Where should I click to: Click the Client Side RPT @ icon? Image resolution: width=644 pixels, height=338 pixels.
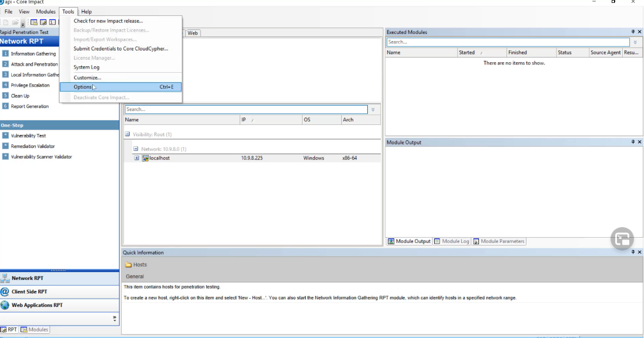5,292
